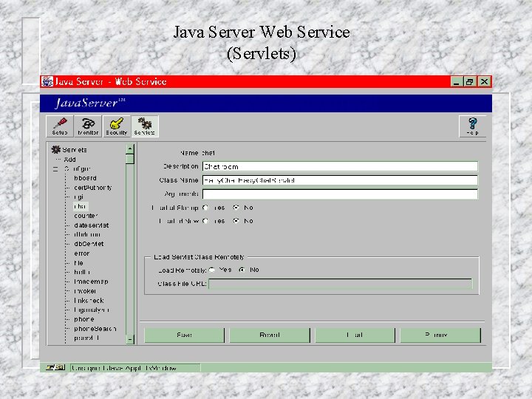Select the phone servlet
Viewport: 532px width, 399px height.
coord(83,319)
